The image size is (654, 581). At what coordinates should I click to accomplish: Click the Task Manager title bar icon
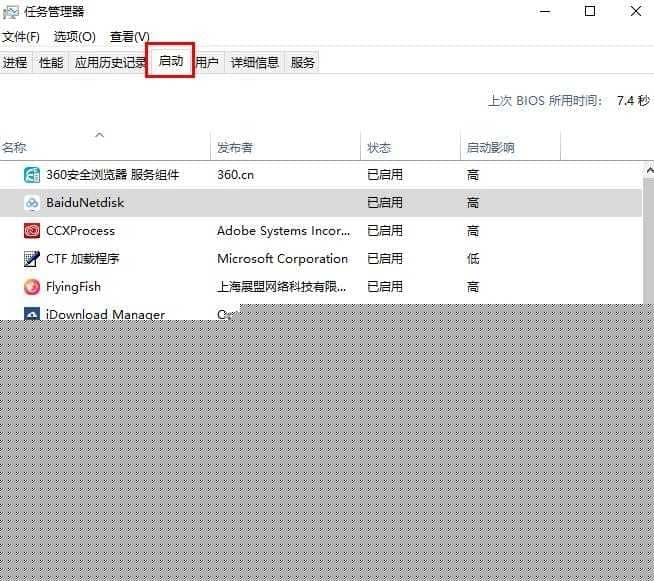10,12
